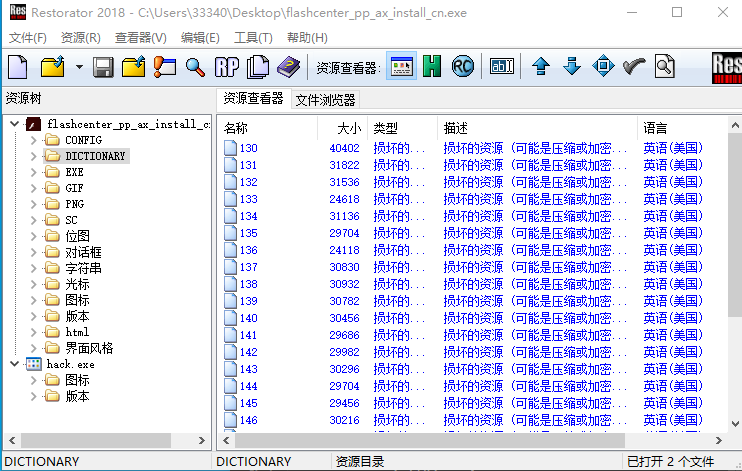Expand the EXE folder

33,172
